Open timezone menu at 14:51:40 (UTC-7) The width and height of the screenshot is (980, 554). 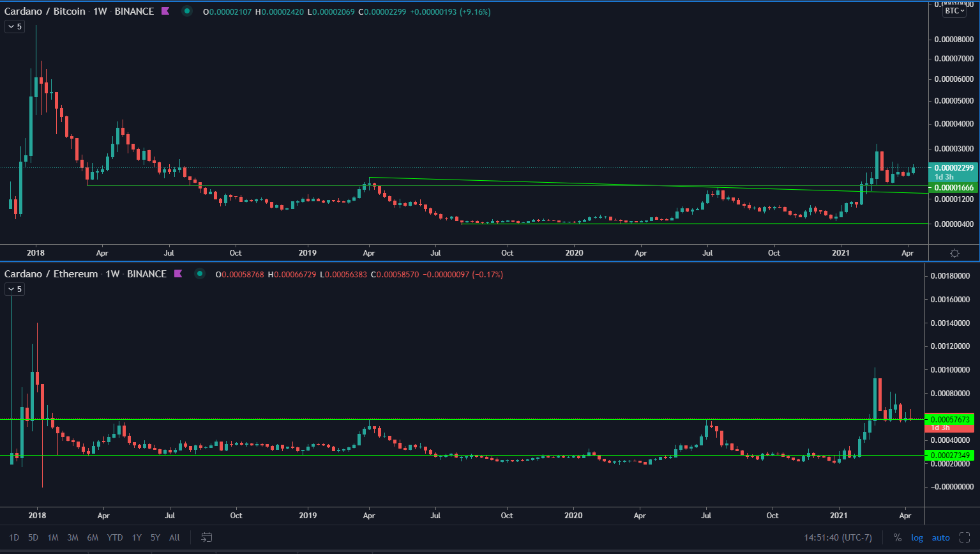838,537
